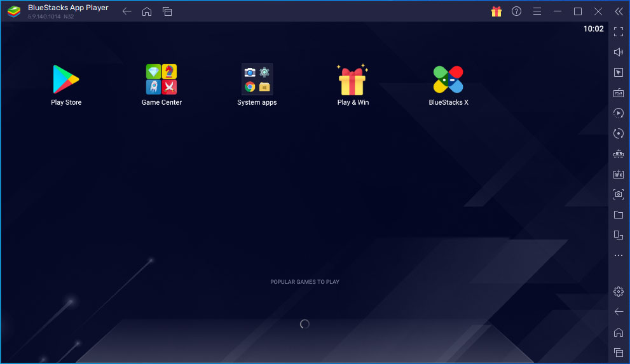Go to home via title bar icon
The image size is (630, 364).
(x=147, y=11)
